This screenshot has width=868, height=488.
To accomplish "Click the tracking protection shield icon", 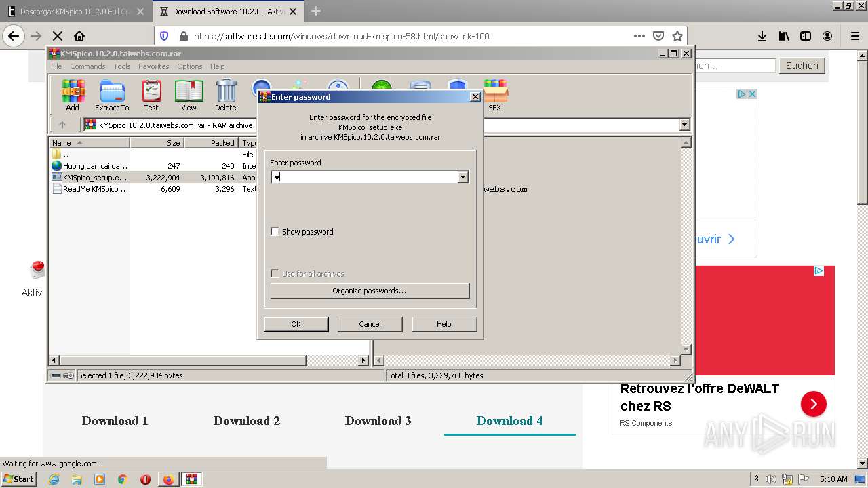I will [164, 36].
